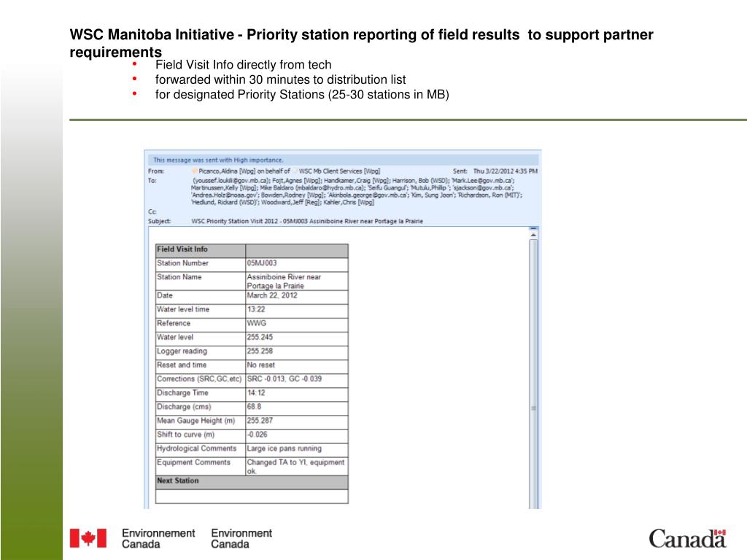The height and width of the screenshot is (560, 747).
Task: Click the Canadian flag icon in footer
Action: [88, 538]
